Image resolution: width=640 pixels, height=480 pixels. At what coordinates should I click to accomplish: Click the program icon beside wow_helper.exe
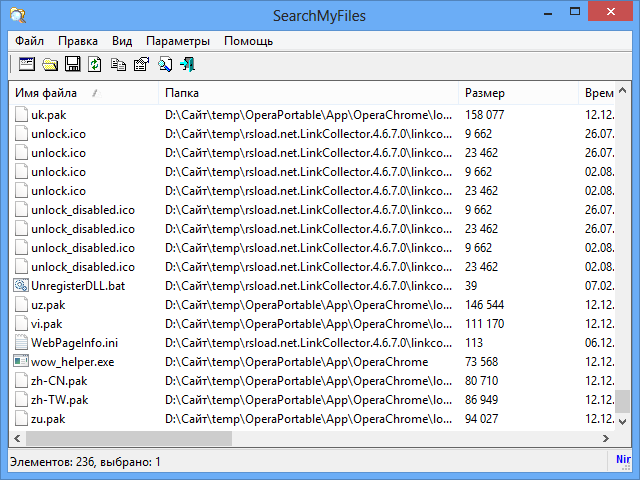[x=21, y=361]
